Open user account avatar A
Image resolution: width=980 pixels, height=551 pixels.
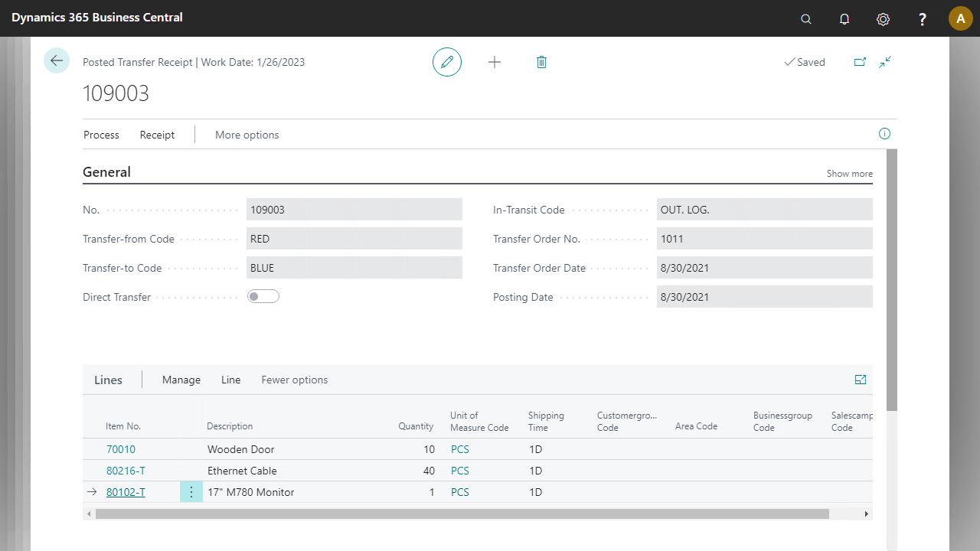pyautogui.click(x=961, y=18)
